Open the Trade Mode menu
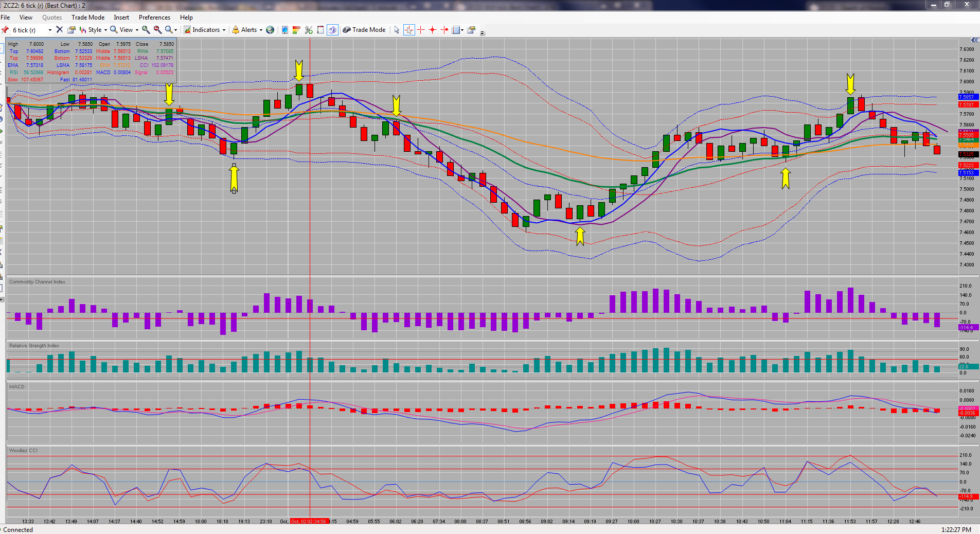Viewport: 980px width, 534px height. 88,17
